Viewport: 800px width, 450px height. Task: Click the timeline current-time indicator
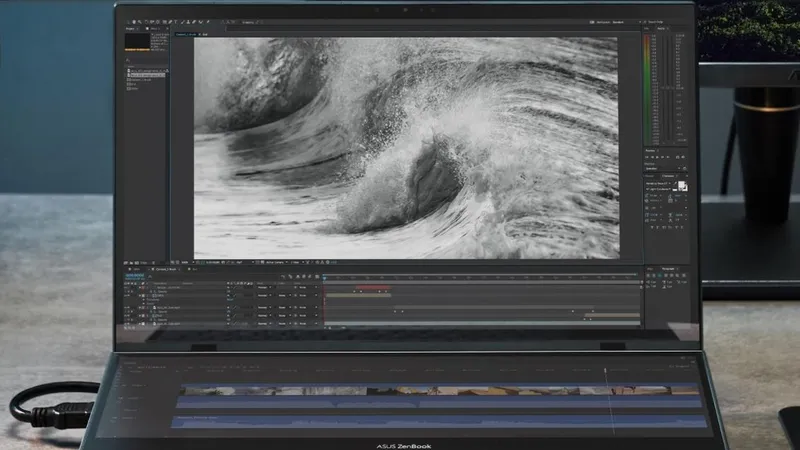tap(324, 278)
